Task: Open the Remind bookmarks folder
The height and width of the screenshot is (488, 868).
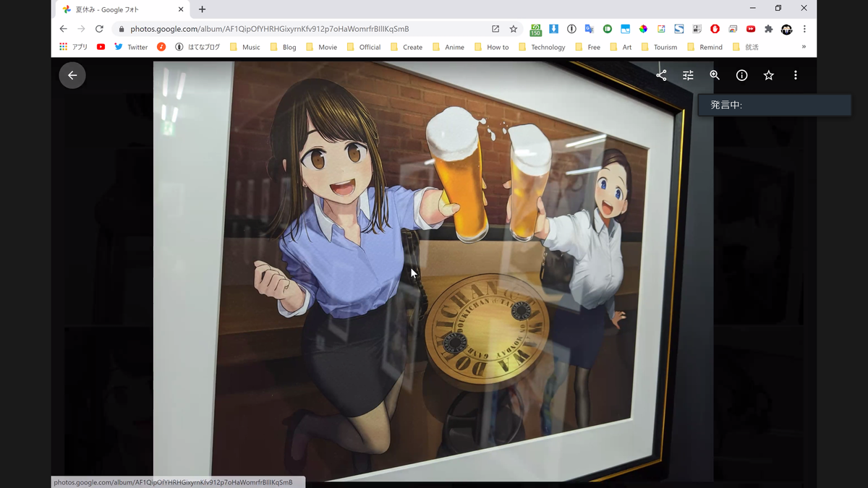Action: [x=705, y=47]
